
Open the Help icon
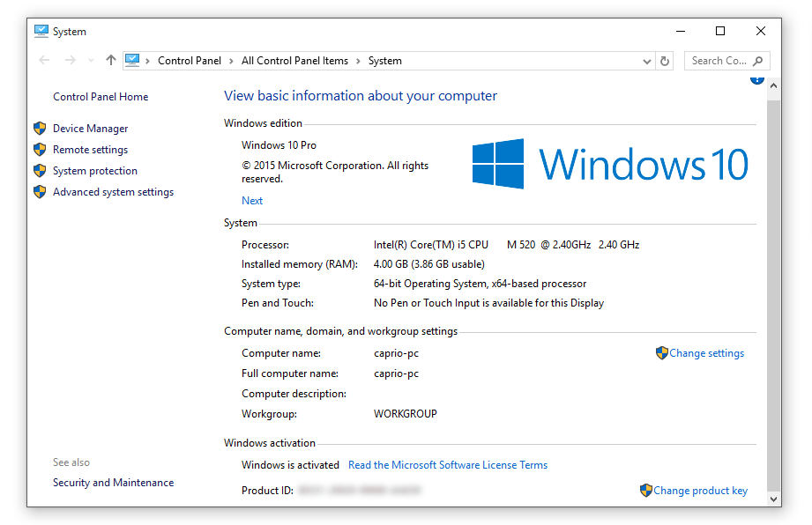coord(757,79)
